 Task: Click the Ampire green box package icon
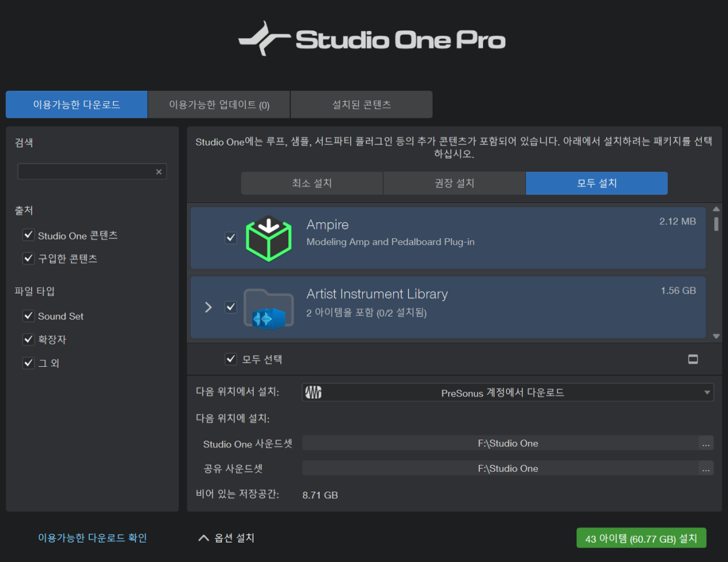269,238
